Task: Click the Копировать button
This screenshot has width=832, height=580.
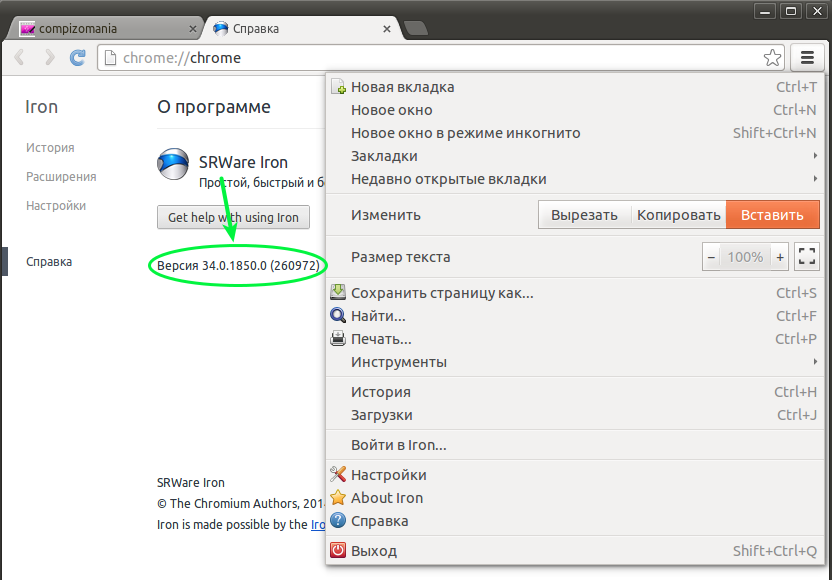Action: click(679, 215)
